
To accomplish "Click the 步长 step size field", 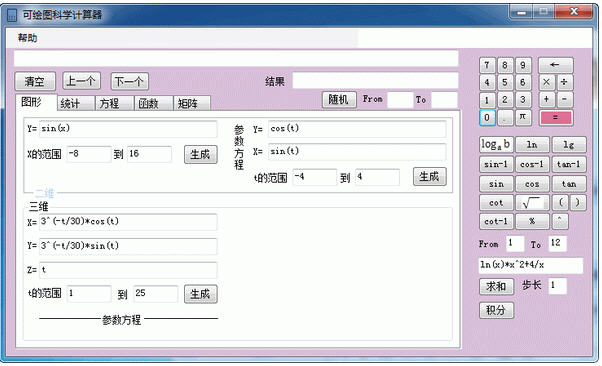I will tap(558, 286).
